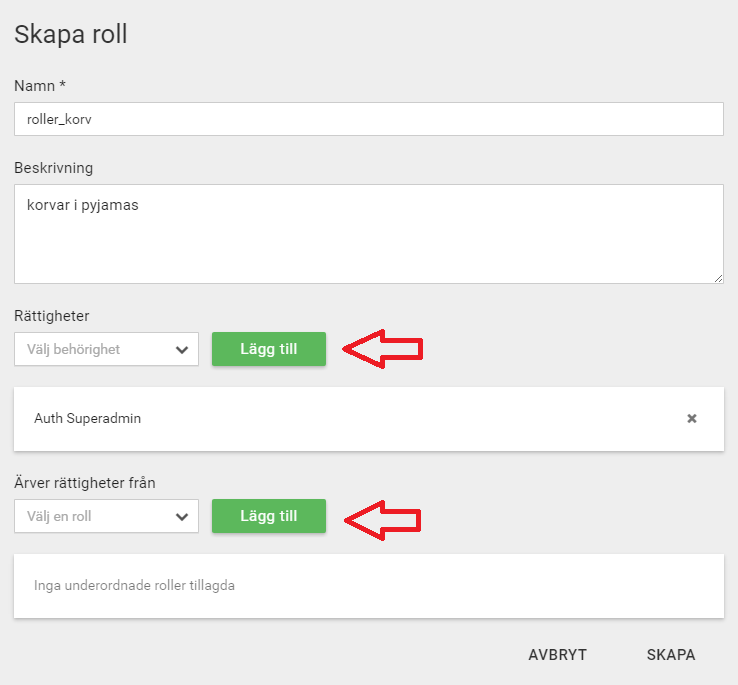The image size is (738, 685).
Task: Create the role with the SKAPA button
Action: coord(671,654)
